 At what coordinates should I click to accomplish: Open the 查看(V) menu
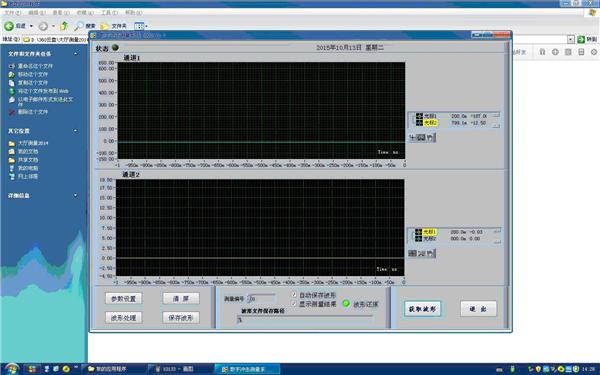pos(61,13)
